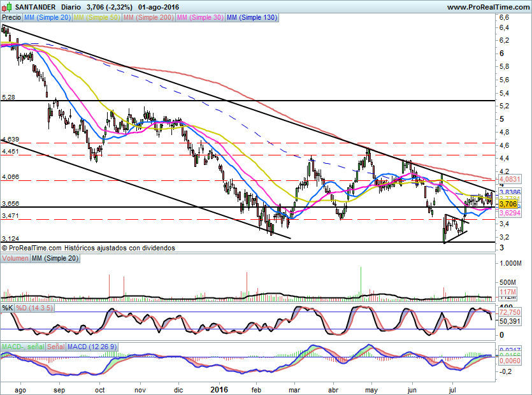Click the 3,124 level label
This screenshot has height=395, width=532.
pyautogui.click(x=11, y=238)
